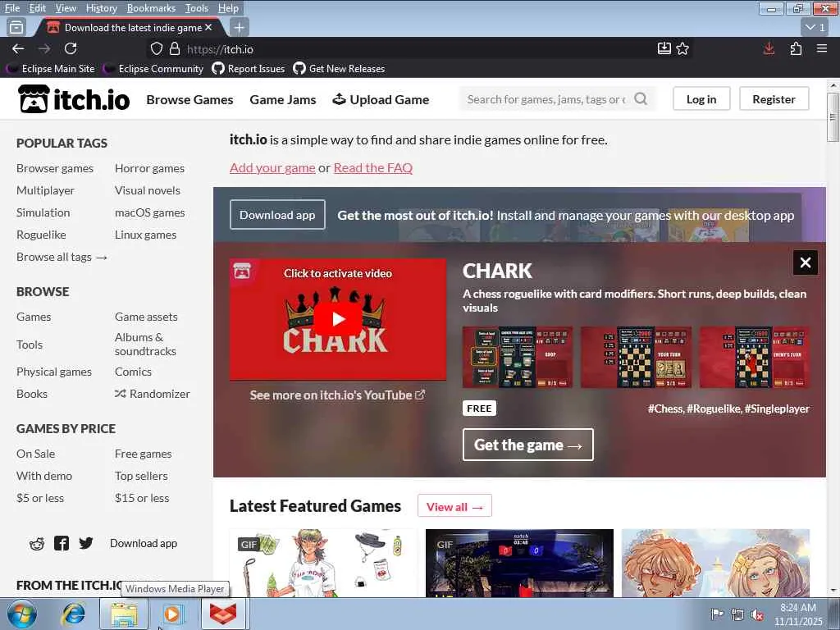This screenshot has height=630, width=840.
Task: Click Add your game link
Action: click(x=272, y=167)
